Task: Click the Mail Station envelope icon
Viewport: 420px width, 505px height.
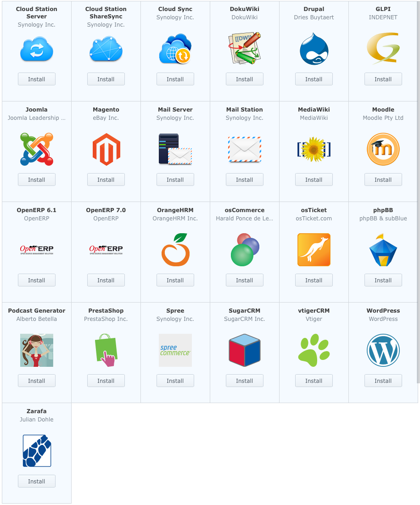Action: (245, 149)
